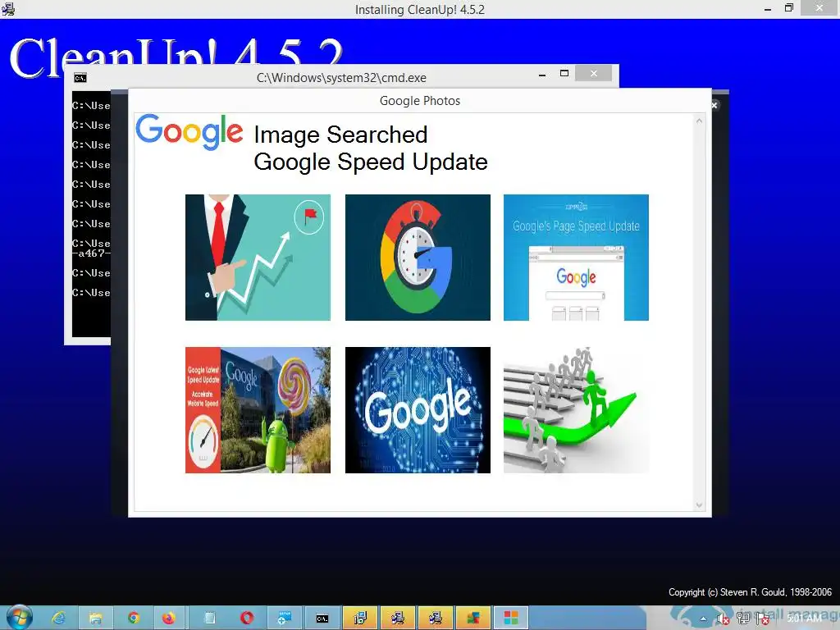Click the CleanUp installer title bar icon

[8, 9]
